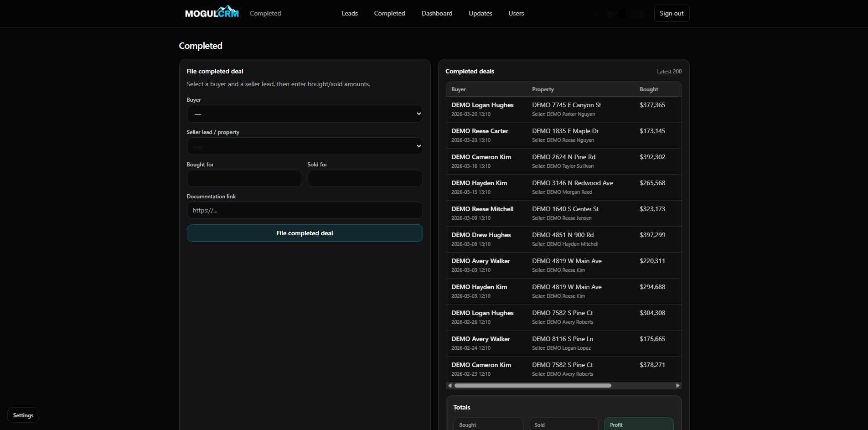Viewport: 868px width, 430px height.
Task: Select the Completed navigation item
Action: point(389,13)
